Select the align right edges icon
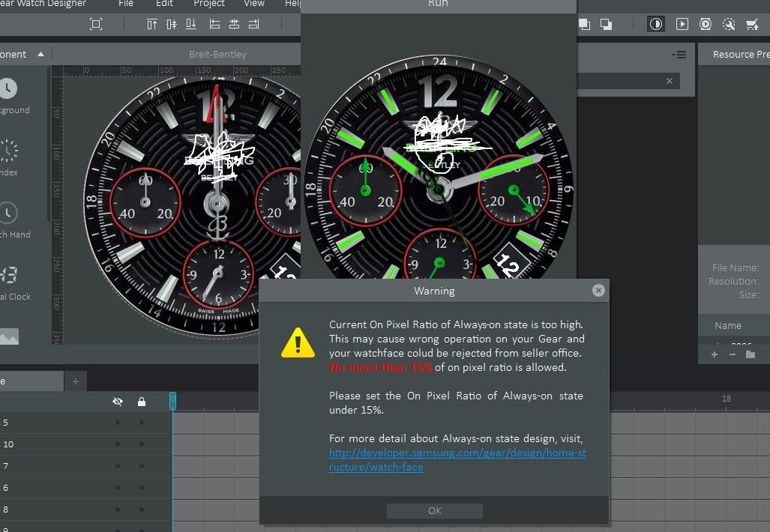 254,24
